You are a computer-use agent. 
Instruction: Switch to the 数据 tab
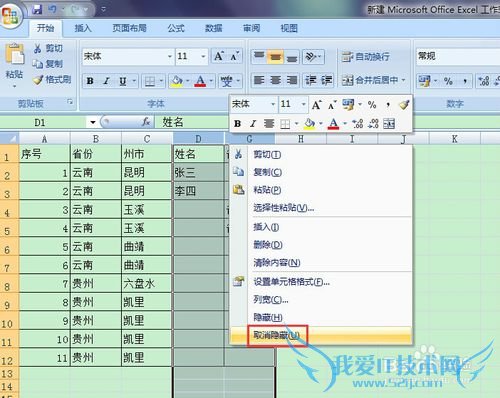pyautogui.click(x=214, y=28)
